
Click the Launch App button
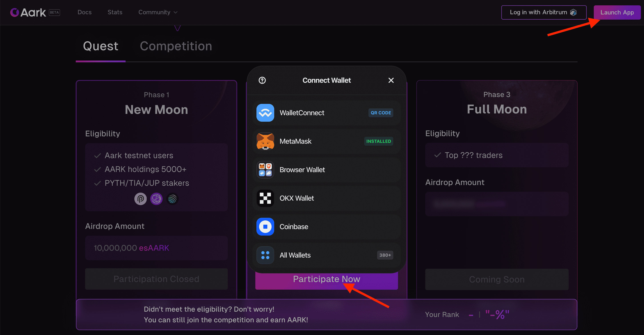pyautogui.click(x=617, y=12)
